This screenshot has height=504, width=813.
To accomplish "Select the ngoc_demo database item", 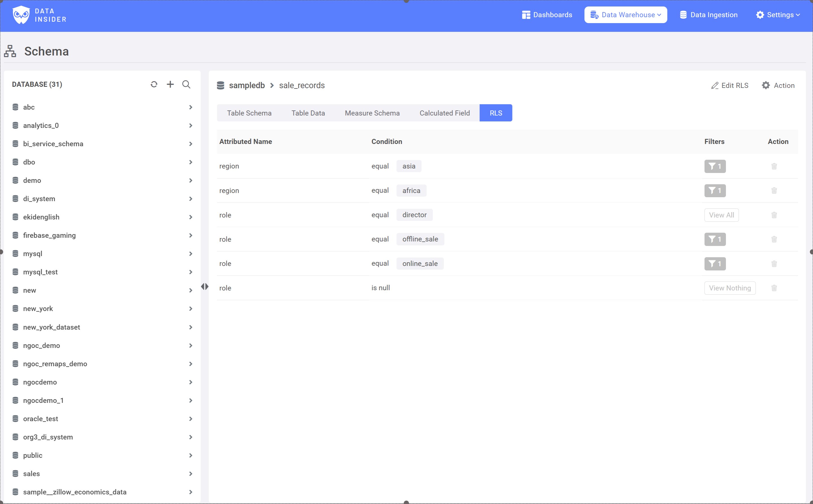I will [x=42, y=345].
